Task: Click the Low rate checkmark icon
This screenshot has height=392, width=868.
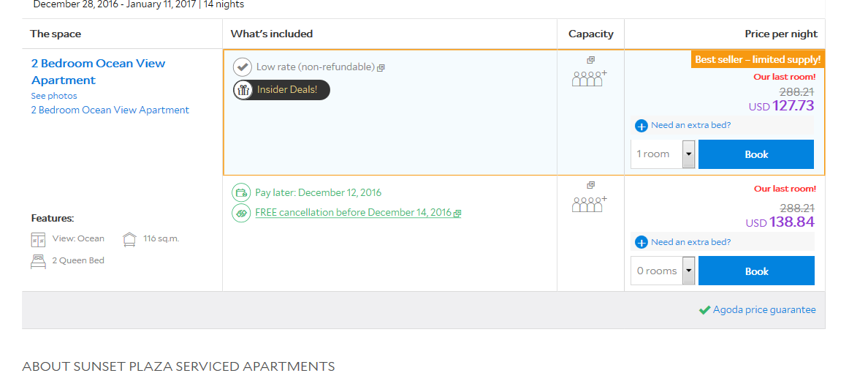Action: tap(243, 67)
